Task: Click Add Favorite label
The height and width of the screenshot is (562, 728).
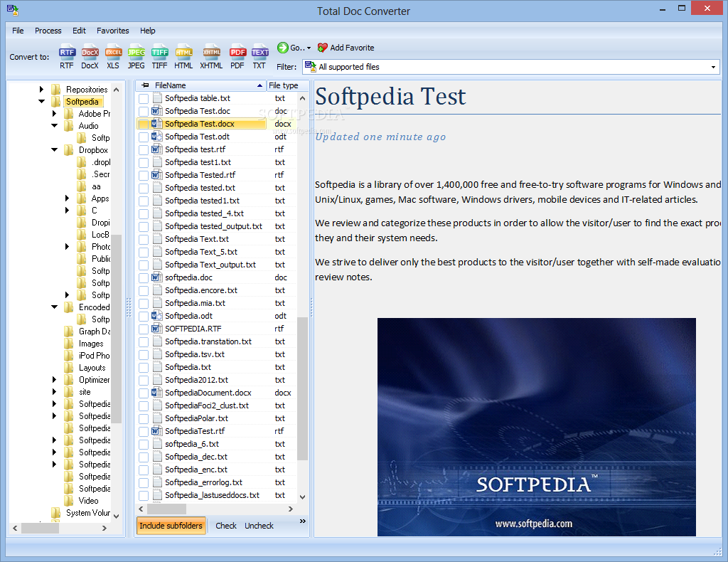Action: pyautogui.click(x=352, y=48)
